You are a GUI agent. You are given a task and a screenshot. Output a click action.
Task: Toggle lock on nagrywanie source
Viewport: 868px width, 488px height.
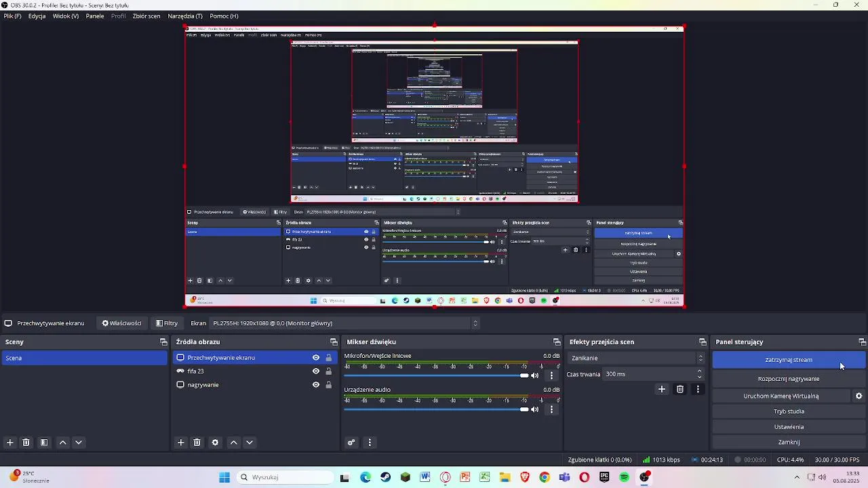(329, 384)
